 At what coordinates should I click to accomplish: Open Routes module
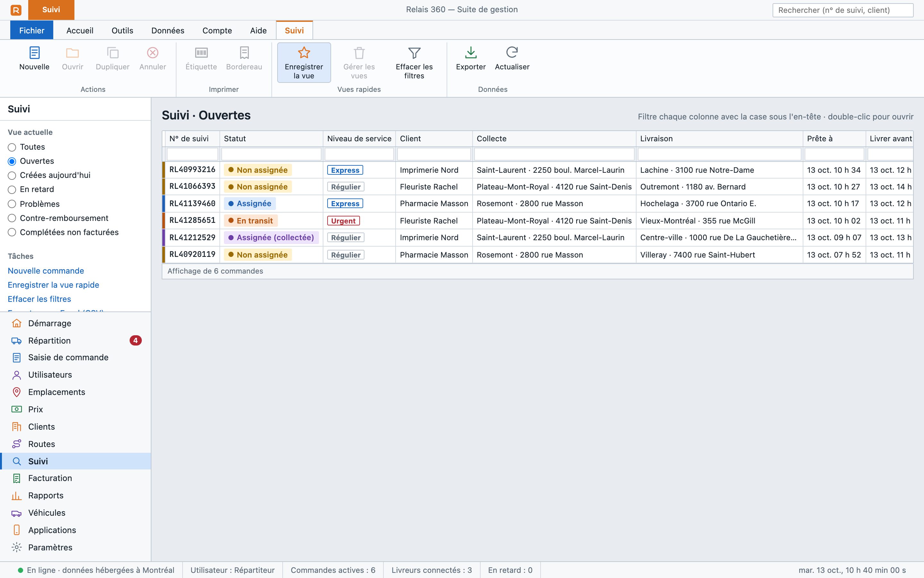coord(76,444)
